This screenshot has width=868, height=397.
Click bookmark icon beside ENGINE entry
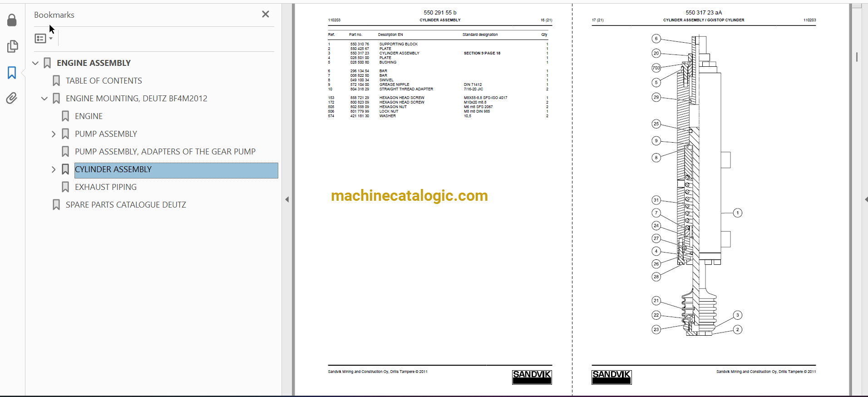pyautogui.click(x=65, y=116)
